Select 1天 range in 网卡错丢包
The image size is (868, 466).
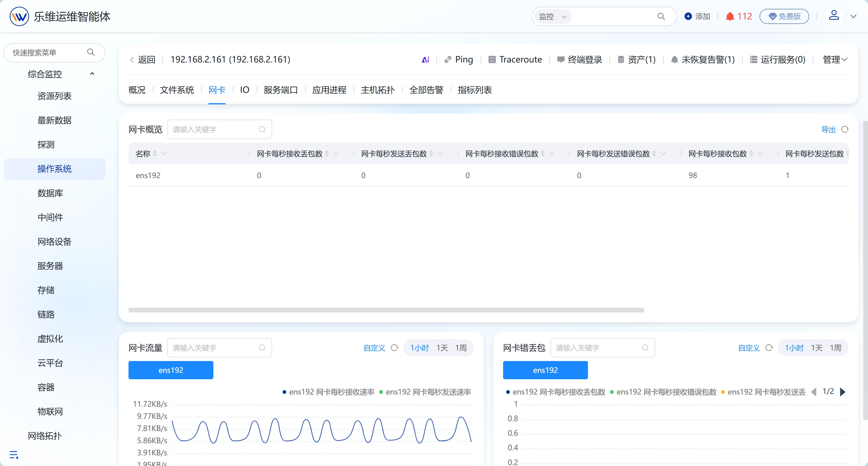(816, 348)
